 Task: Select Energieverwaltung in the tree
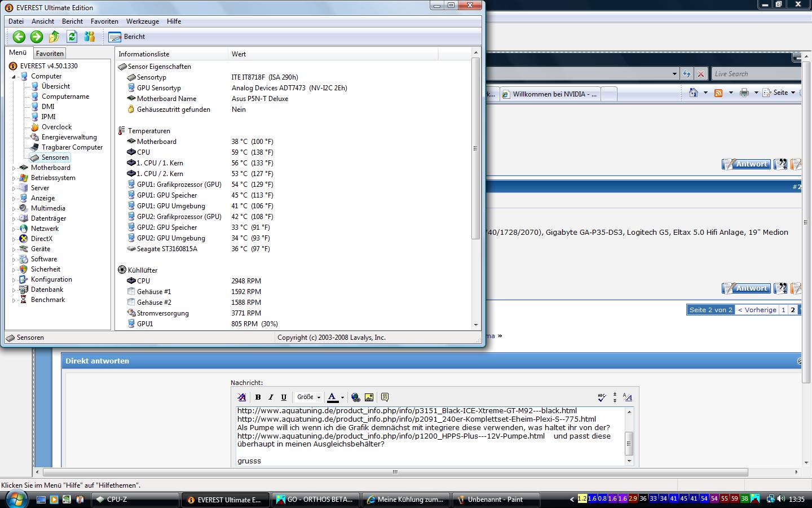[x=69, y=137]
